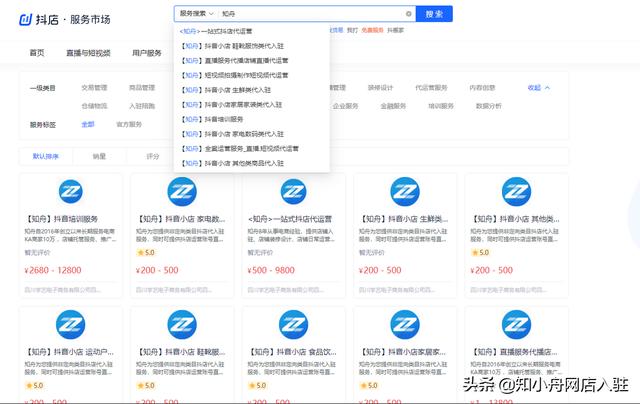The image size is (640, 404).
Task: Click logo icon of 直播服务代播 card
Action: pos(516,322)
